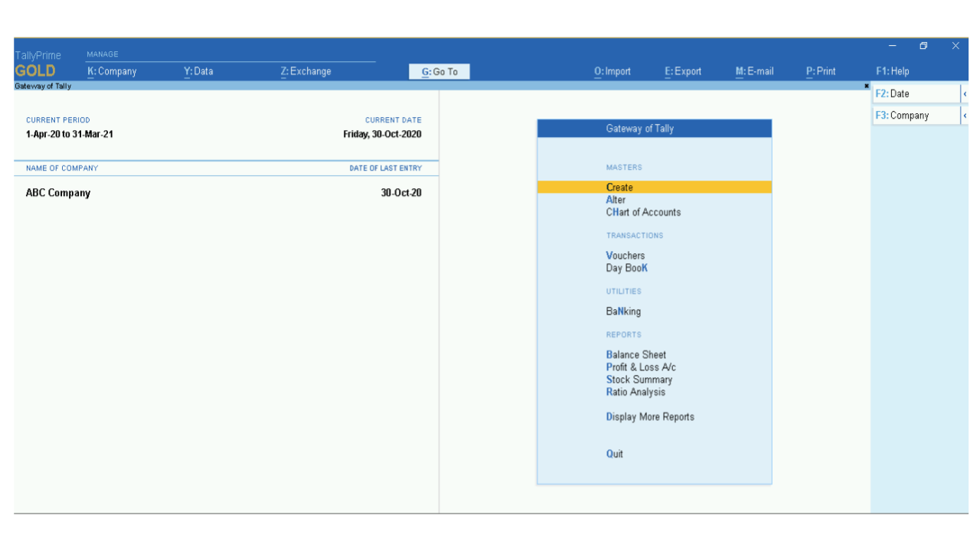Click current date Friday, 30-Oct-2020
The width and height of the screenshot is (980, 551).
pos(382,134)
